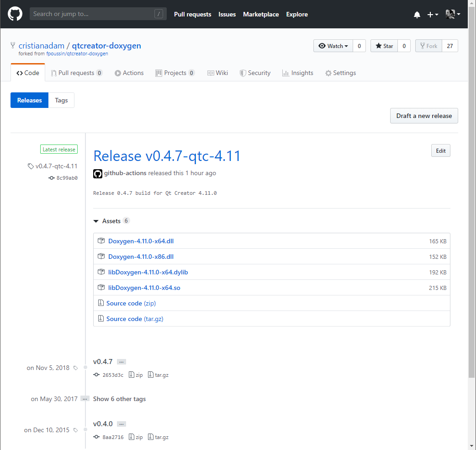
Task: Click the fork symbol beside the repository name
Action: 12,45
